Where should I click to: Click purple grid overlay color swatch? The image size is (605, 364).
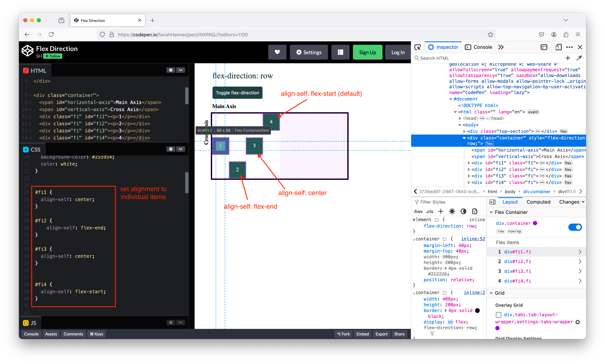click(497, 328)
